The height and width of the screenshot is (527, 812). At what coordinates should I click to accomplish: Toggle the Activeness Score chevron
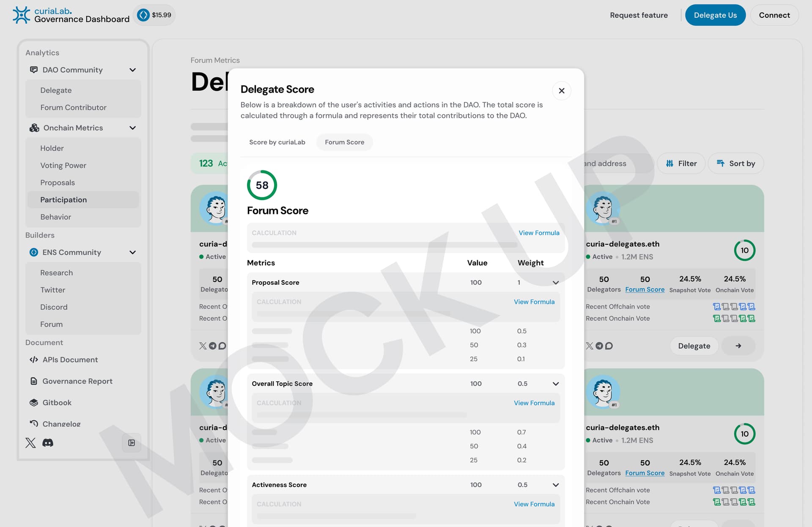pyautogui.click(x=556, y=485)
